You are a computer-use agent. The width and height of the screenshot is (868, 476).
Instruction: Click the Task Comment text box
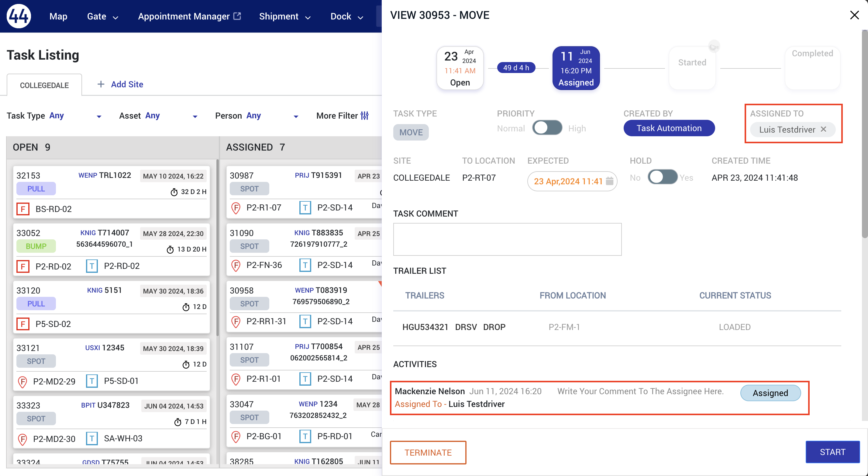coord(507,239)
